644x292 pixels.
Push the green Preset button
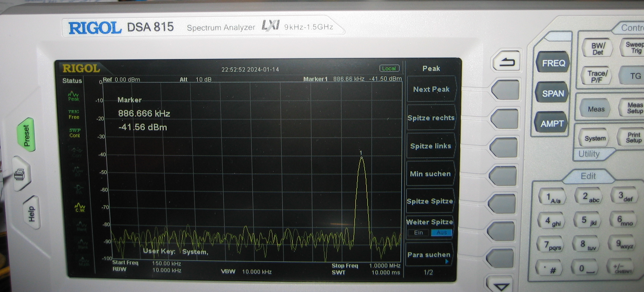click(x=26, y=135)
